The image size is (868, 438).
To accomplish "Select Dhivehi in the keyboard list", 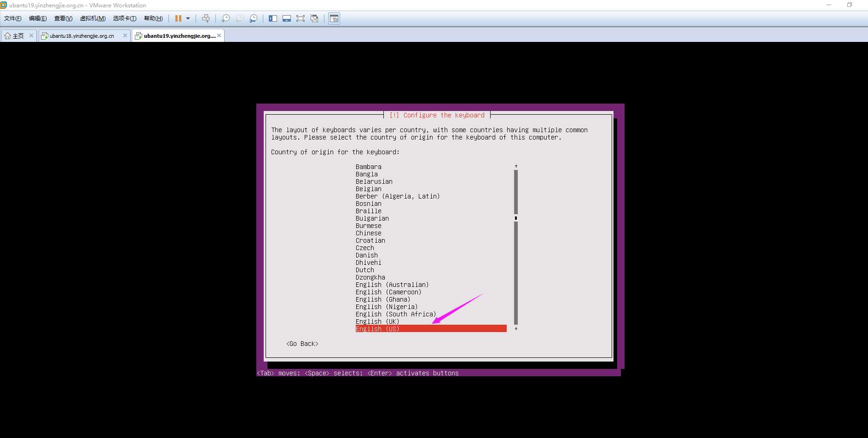I will tap(369, 263).
